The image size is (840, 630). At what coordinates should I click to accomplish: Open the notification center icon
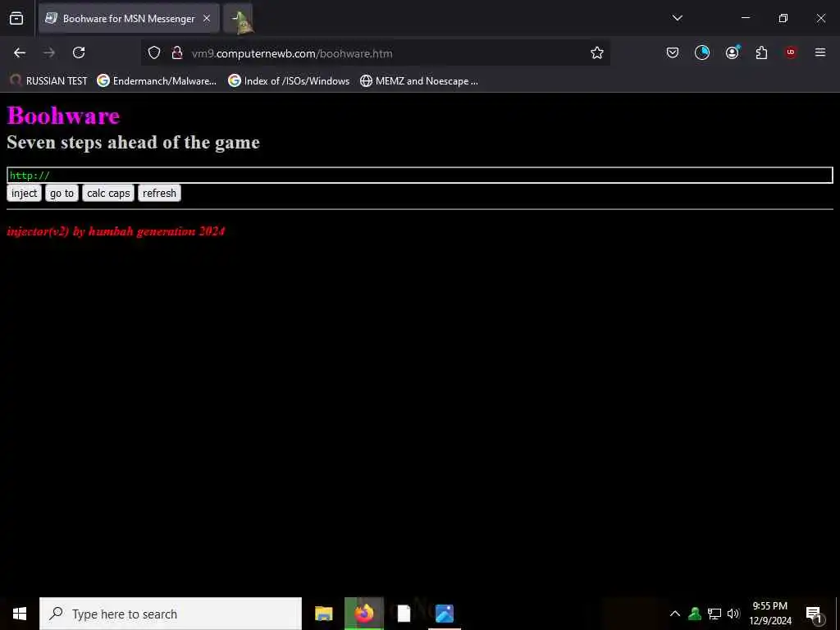814,614
